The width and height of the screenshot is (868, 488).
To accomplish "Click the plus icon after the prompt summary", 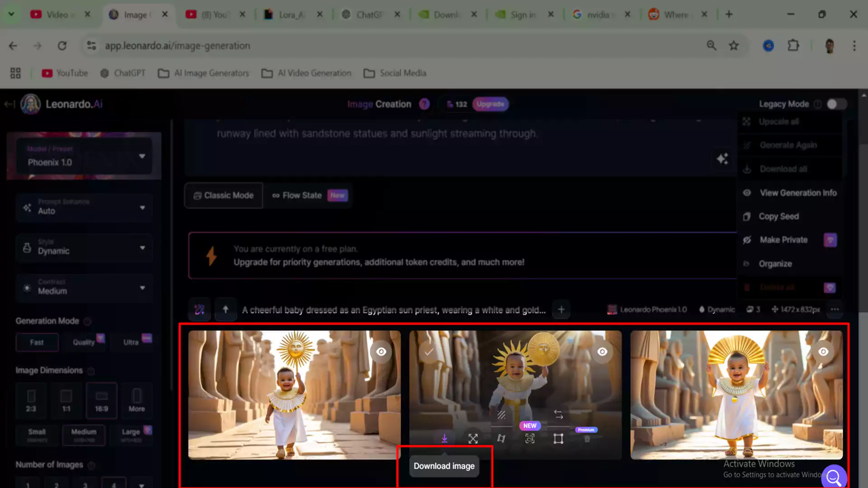I will (x=561, y=310).
